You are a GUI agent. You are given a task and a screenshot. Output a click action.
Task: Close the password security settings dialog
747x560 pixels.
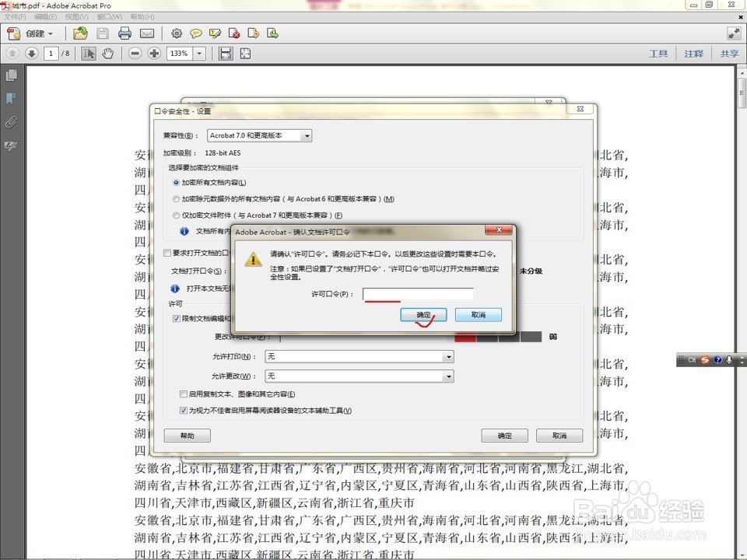pyautogui.click(x=580, y=109)
